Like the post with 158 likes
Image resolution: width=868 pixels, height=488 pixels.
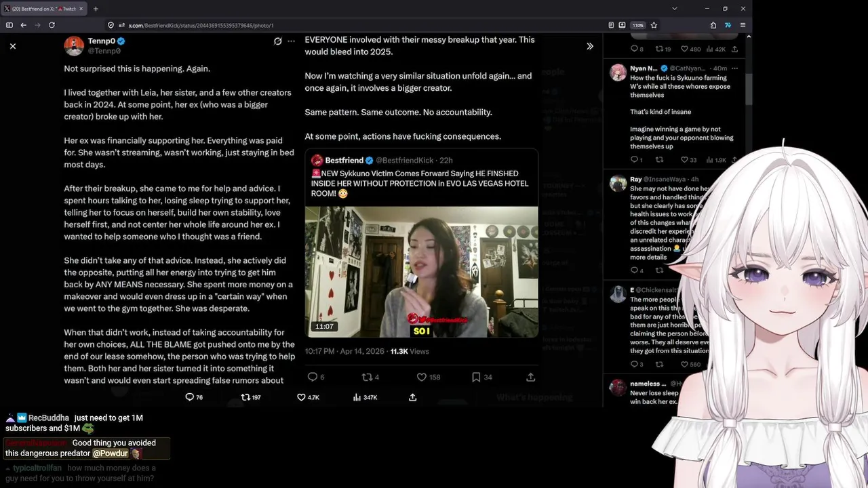[428, 377]
